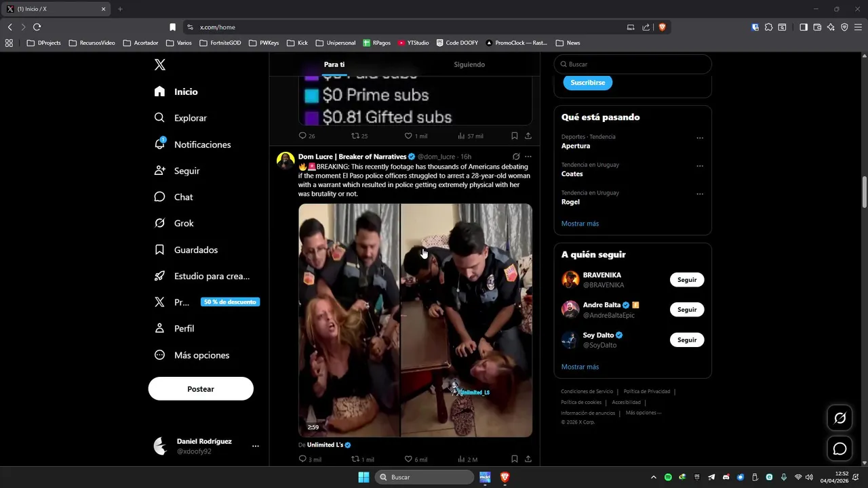Open Dom Lucre's profile avatar

(x=285, y=161)
